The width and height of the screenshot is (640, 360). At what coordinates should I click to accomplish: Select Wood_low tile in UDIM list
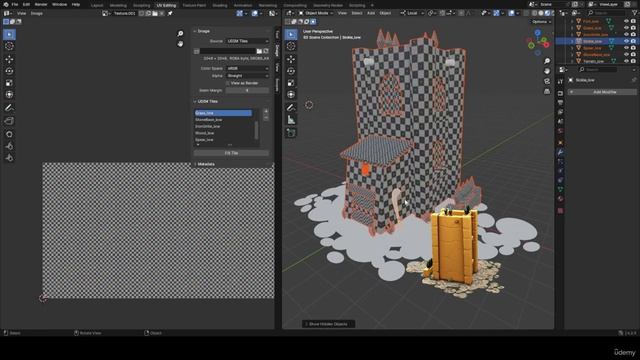point(223,133)
